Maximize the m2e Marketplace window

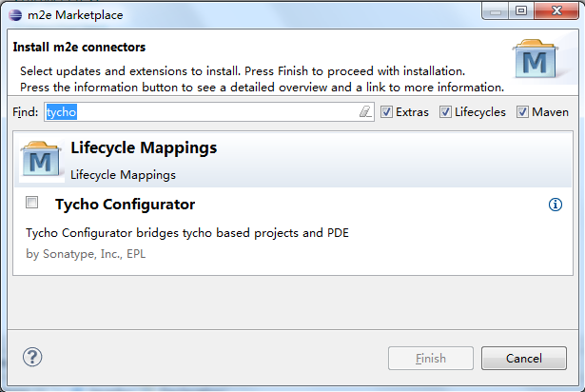(521, 10)
